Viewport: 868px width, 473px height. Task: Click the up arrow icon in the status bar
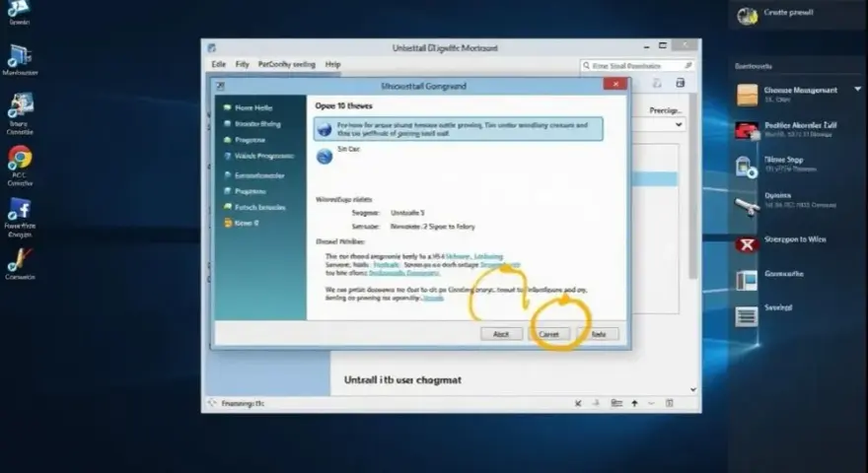pyautogui.click(x=635, y=403)
